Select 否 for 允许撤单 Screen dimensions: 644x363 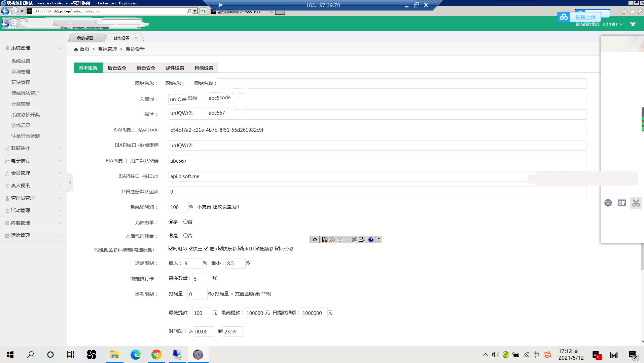pos(185,222)
